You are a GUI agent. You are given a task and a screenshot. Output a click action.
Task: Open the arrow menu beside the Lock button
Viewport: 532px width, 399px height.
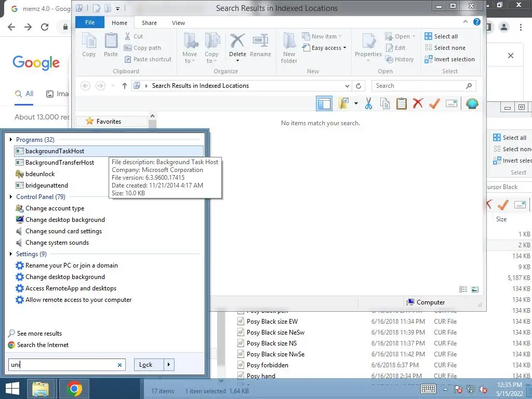point(169,365)
